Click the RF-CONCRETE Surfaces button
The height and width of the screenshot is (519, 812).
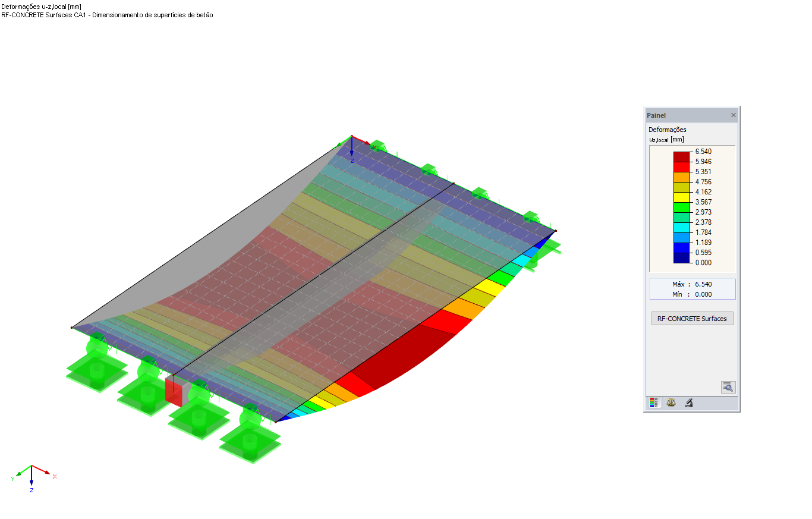coord(693,319)
